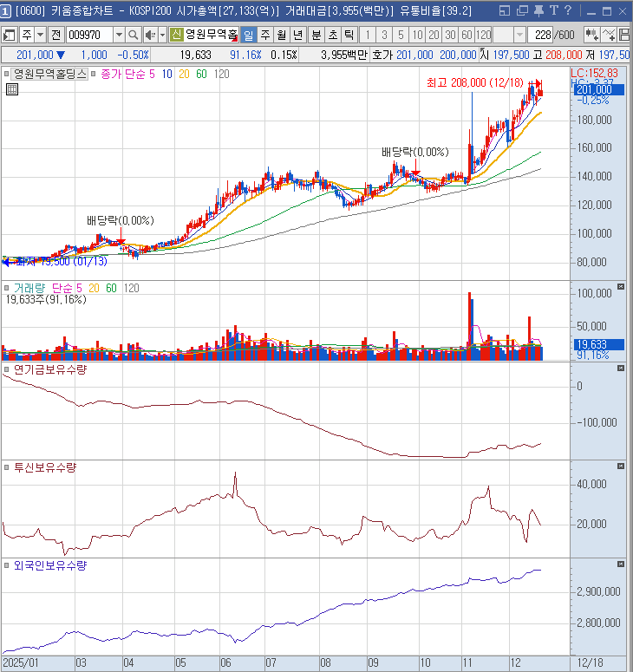The width and height of the screenshot is (633, 672).
Task: Click the help question mark icon
Action: coord(568,10)
